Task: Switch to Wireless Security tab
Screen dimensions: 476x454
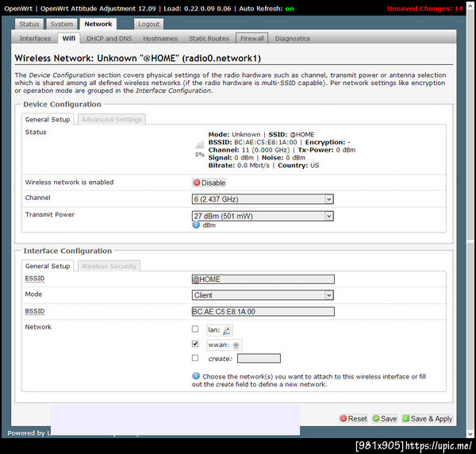Action: pos(109,266)
